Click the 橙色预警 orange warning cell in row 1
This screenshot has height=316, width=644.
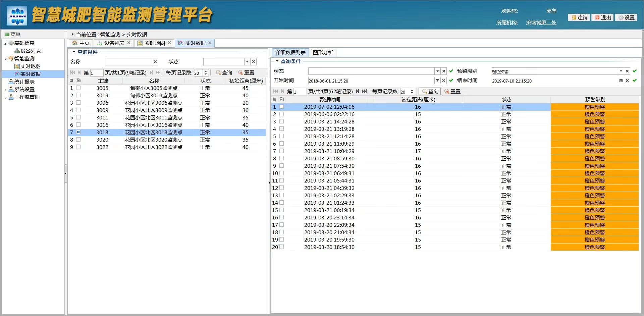click(x=594, y=107)
